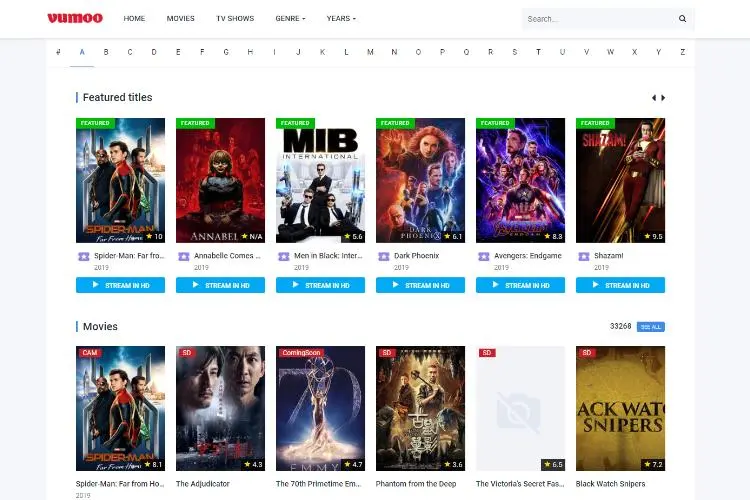
Task: Open featured MIB International poster
Action: click(x=320, y=180)
